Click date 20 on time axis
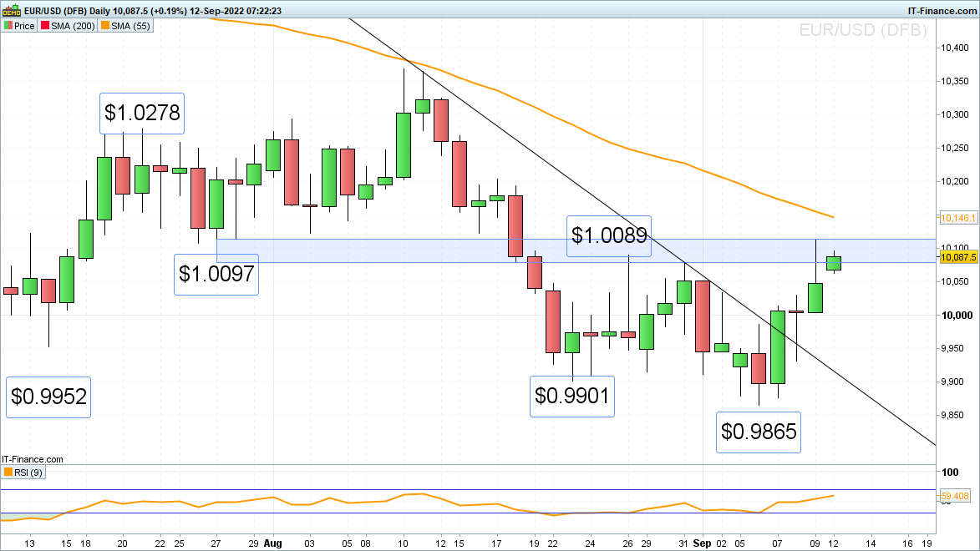 (x=123, y=543)
